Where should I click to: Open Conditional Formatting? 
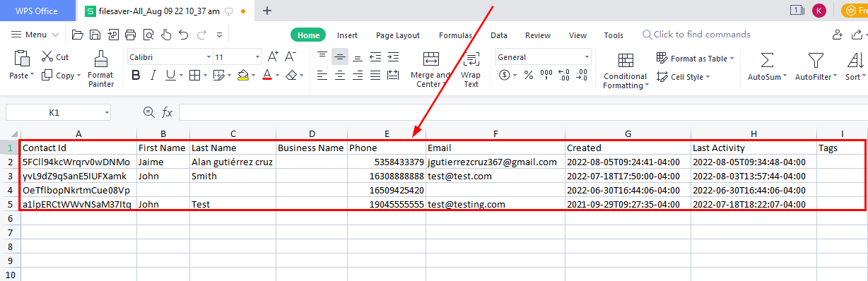click(625, 71)
